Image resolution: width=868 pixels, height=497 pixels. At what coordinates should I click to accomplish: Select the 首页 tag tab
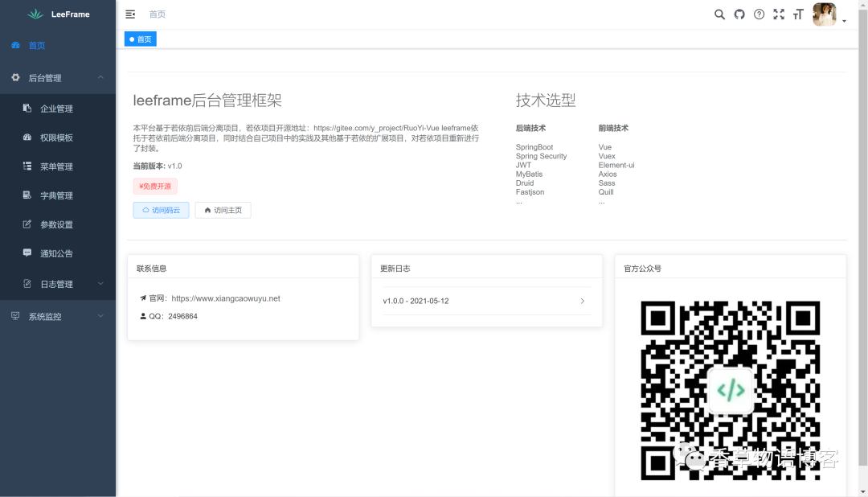(x=141, y=39)
